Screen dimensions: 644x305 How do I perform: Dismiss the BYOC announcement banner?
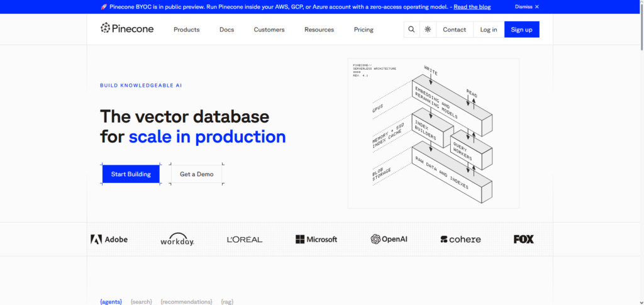click(x=527, y=7)
